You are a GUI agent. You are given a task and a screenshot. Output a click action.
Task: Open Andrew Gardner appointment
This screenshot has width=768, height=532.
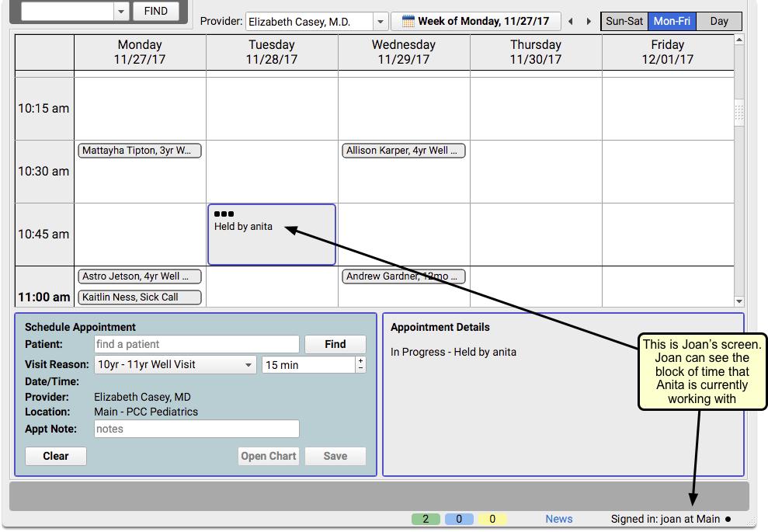pyautogui.click(x=404, y=276)
